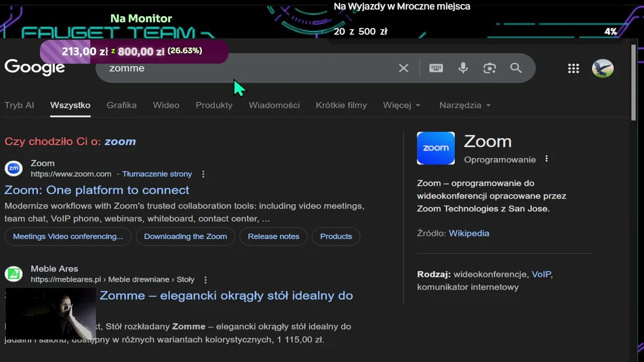This screenshot has width=644, height=362.
Task: Open the three-dot menu beside Tłumaczenie strony
Action: (203, 174)
